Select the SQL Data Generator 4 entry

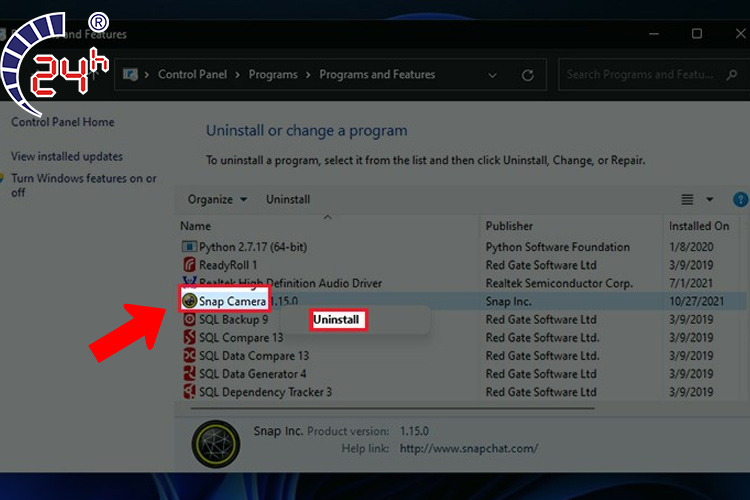coord(253,374)
